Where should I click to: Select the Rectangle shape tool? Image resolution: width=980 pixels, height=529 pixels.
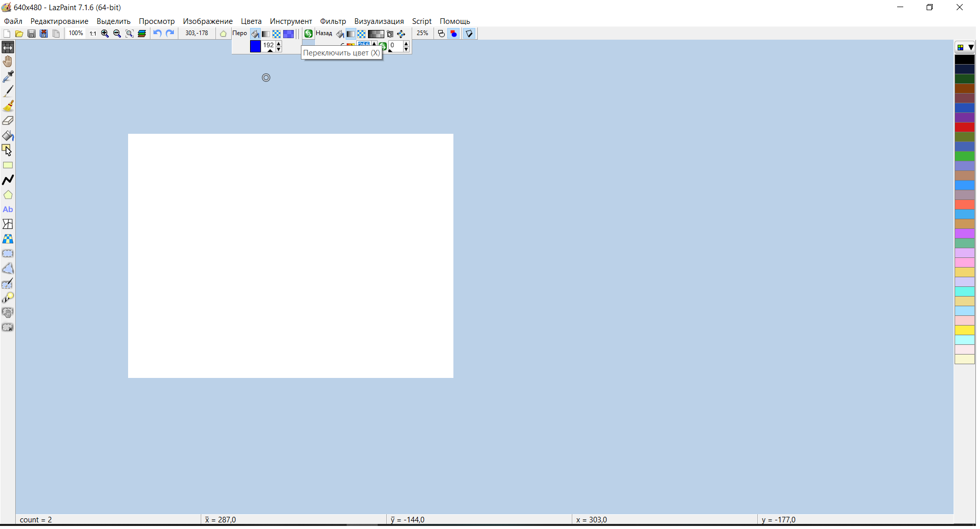(x=8, y=165)
